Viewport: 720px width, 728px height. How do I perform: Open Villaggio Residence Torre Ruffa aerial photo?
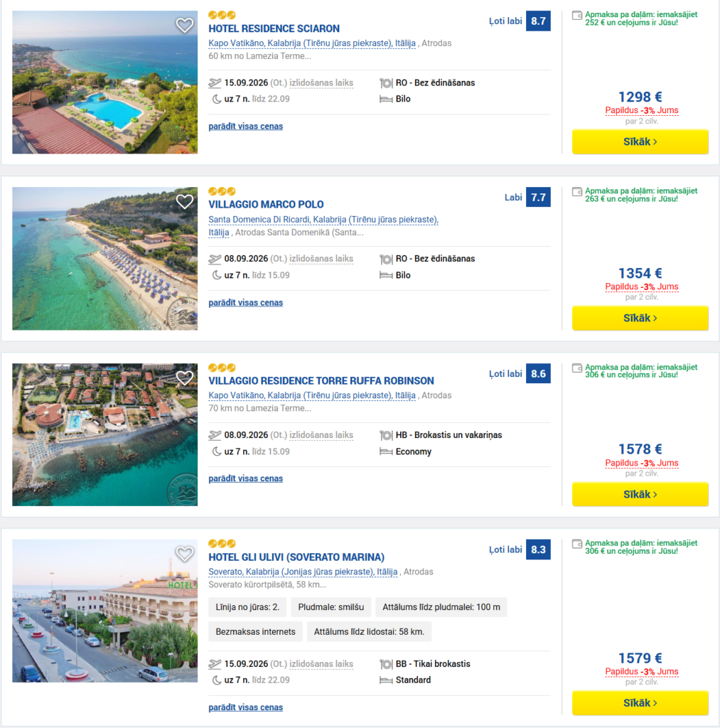[105, 434]
